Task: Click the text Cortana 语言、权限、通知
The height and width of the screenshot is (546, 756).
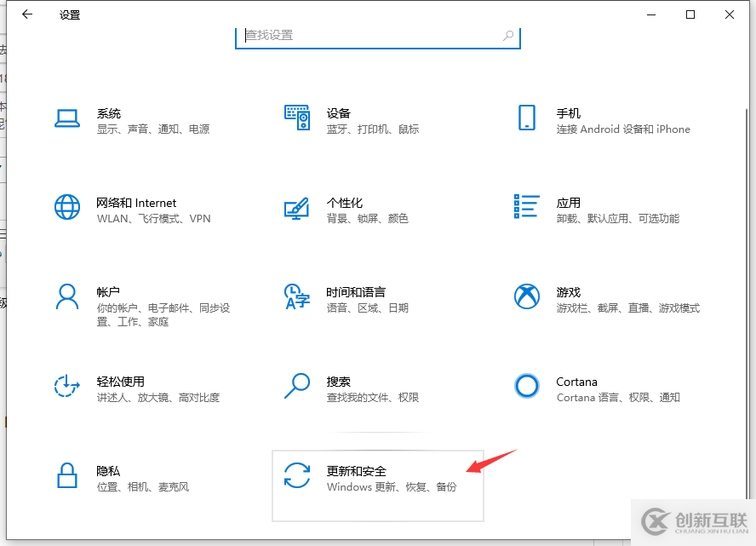Action: click(x=618, y=398)
